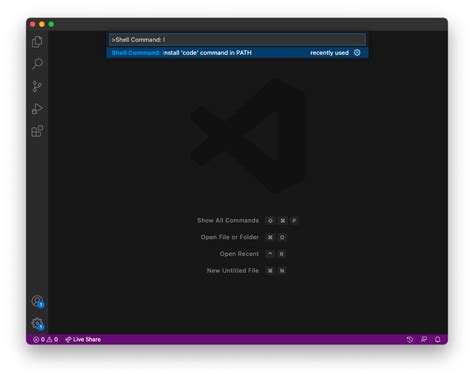Click the feedback icon in status bar

424,339
